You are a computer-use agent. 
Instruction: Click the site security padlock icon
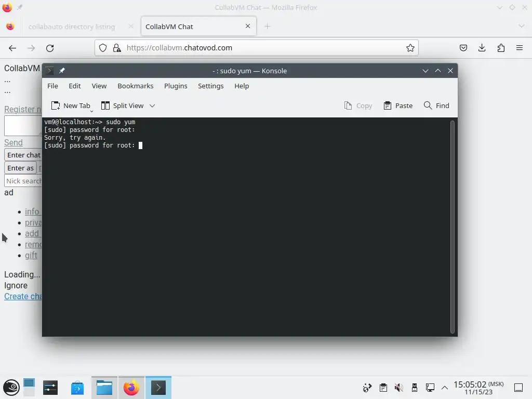tap(117, 48)
